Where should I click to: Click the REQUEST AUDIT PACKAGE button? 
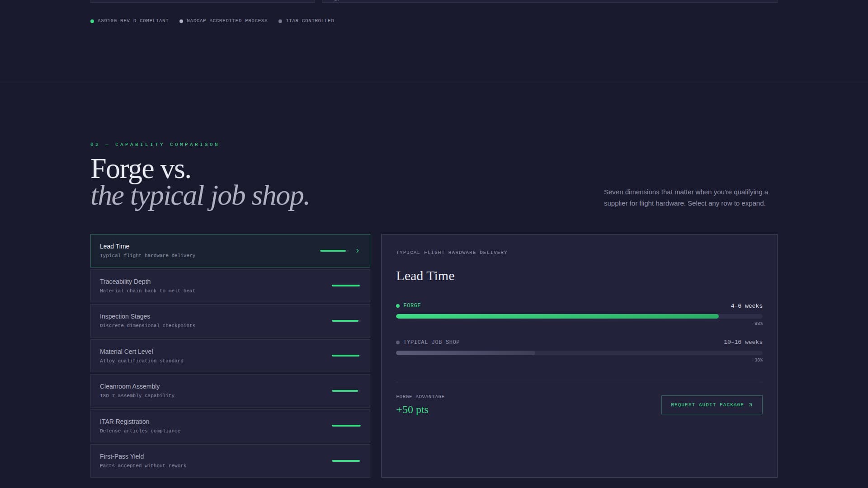pyautogui.click(x=712, y=405)
